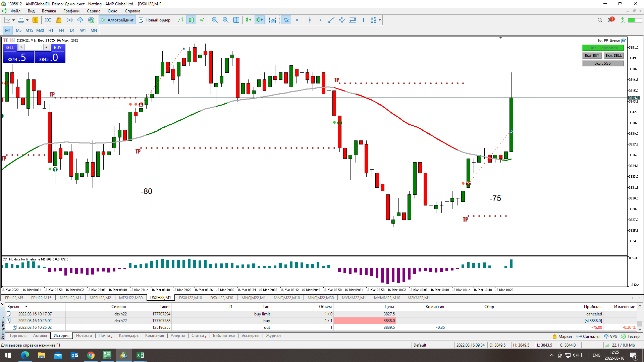Click the zoom in magnifier icon
Viewport: 644px width, 362px height.
215,20
